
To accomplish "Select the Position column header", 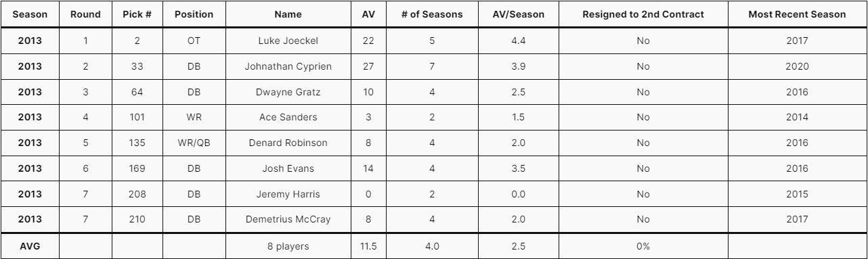I will [194, 14].
